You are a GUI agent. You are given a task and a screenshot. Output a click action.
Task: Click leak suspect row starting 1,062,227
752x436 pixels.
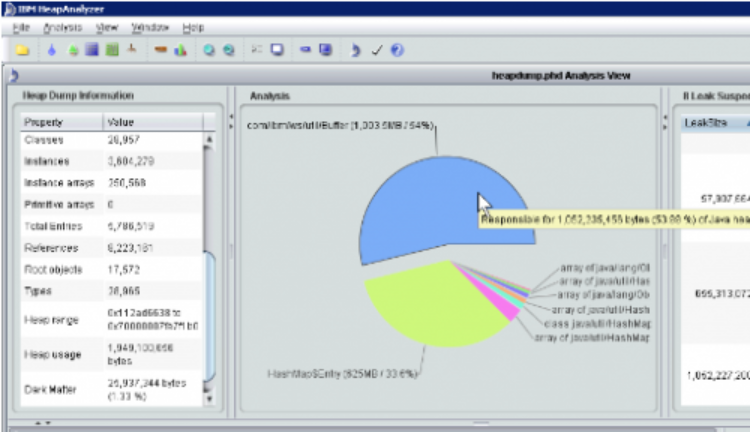click(x=718, y=376)
